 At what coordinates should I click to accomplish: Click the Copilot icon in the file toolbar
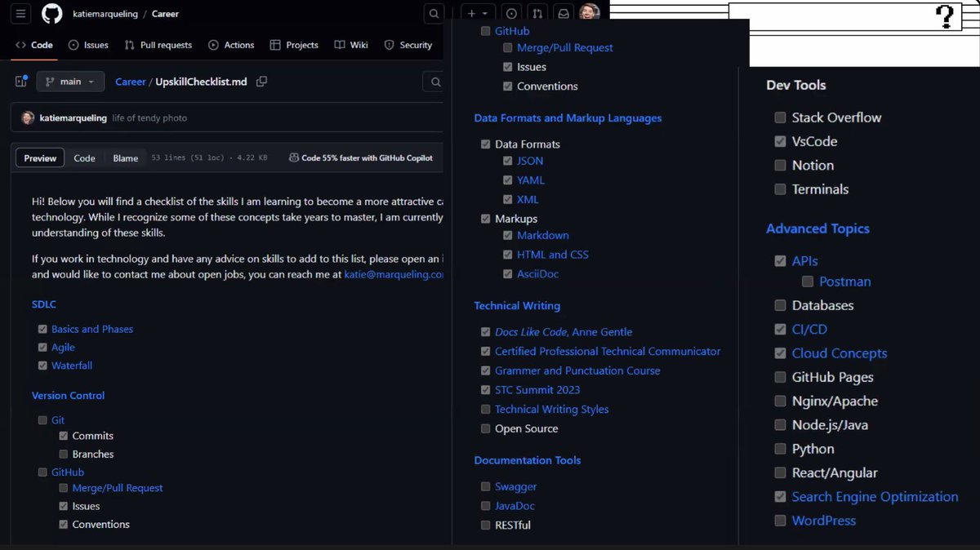[294, 158]
